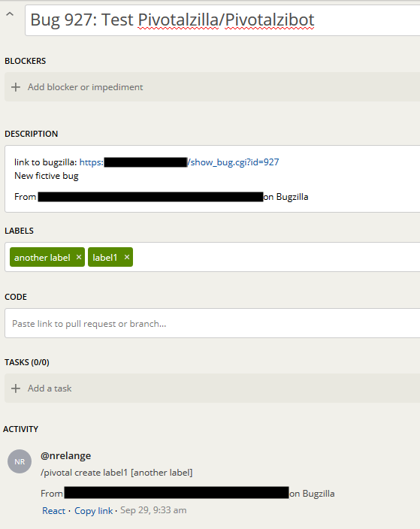This screenshot has width=420, height=529.
Task: Open the Bugzilla show_bug.cgi?id=927 link
Action: click(179, 162)
